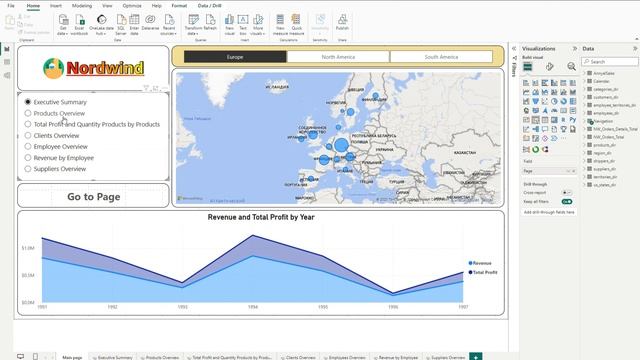Select the Build visual icon
Viewport: 640px width, 360px height.
point(527,67)
